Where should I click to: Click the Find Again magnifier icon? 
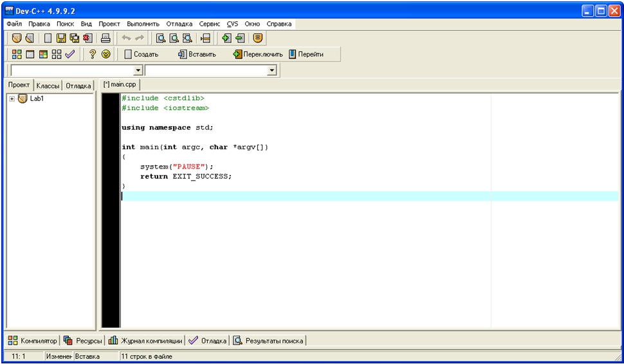click(x=187, y=38)
